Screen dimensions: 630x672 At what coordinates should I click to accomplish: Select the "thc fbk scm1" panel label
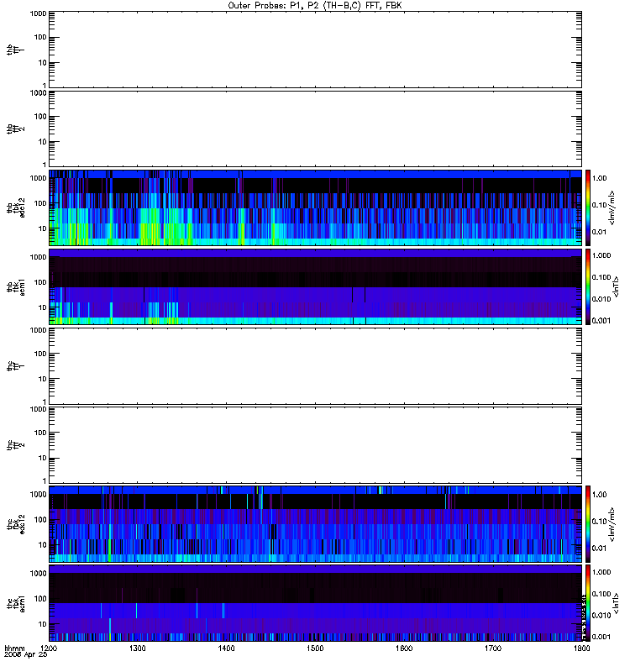[x=15, y=603]
